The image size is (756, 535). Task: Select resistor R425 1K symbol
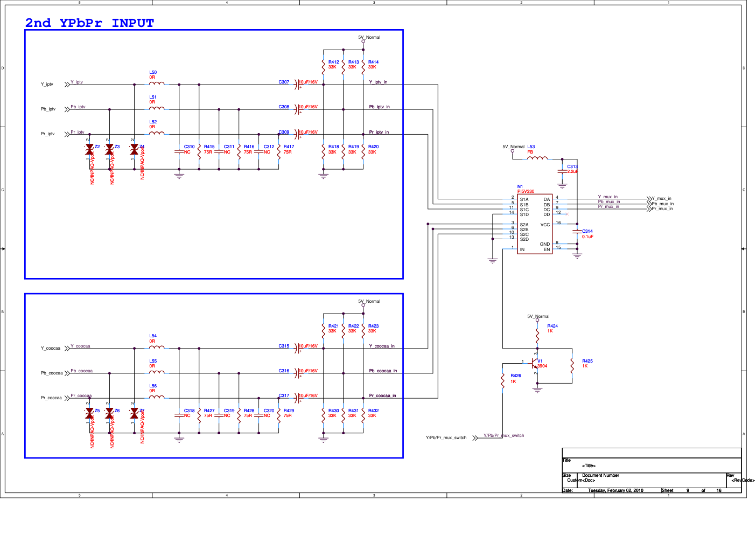(x=572, y=366)
